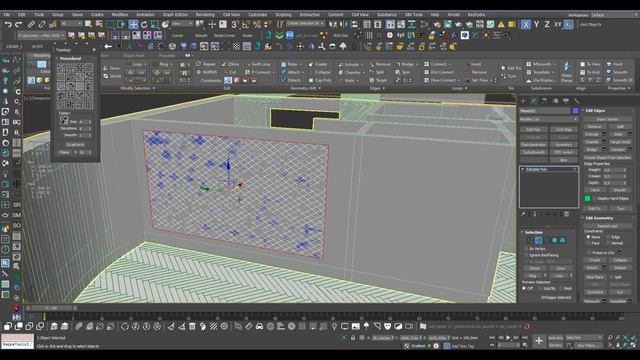
Task: Select Edge sub-object level icon
Action: click(539, 240)
